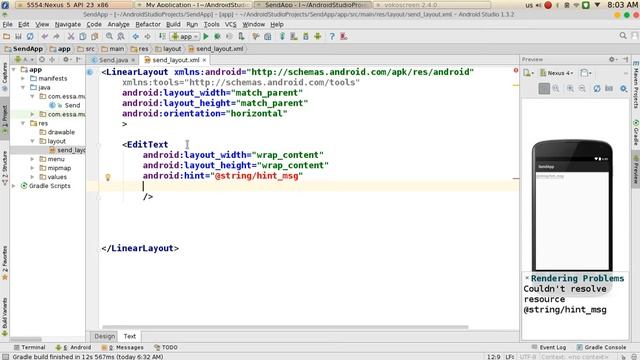Screen dimensions: 640x360
Task: Open the File menu
Action: (x=7, y=24)
